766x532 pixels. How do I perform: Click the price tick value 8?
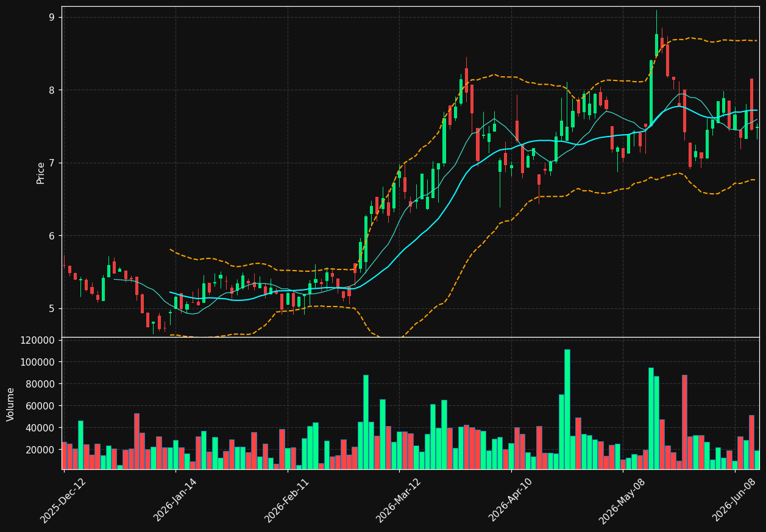[x=52, y=90]
